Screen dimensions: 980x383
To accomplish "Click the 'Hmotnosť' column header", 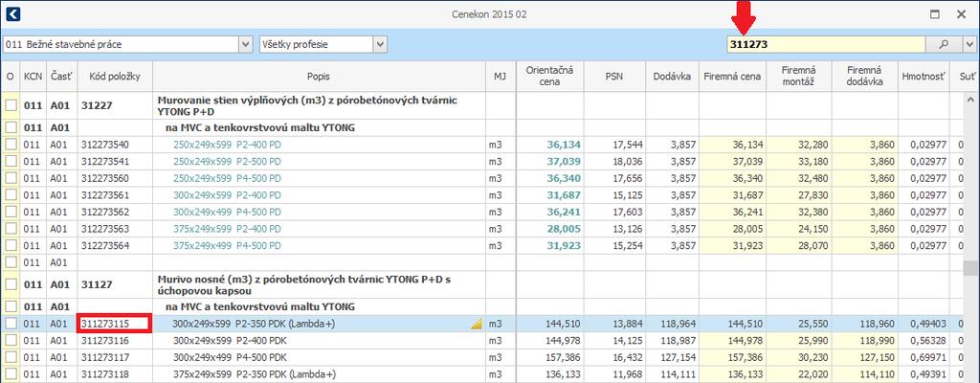I will point(924,77).
